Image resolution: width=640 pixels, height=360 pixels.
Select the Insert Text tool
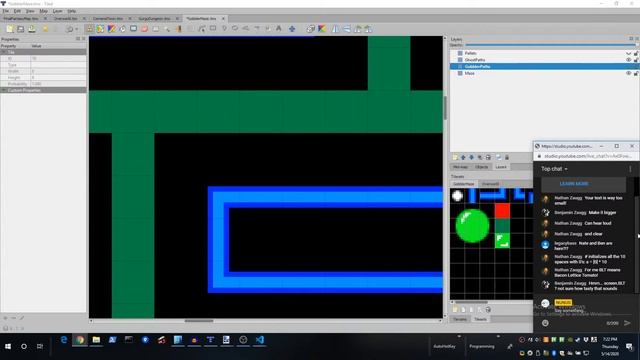[279, 29]
